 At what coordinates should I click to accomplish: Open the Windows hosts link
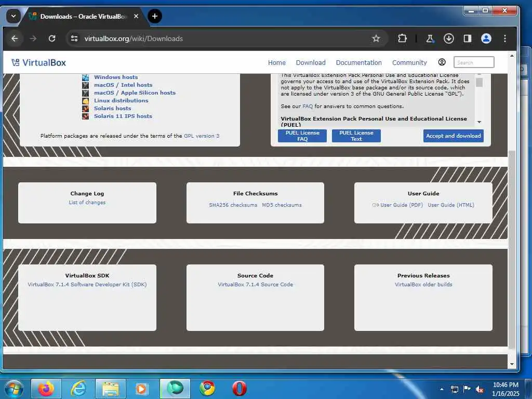[x=116, y=77]
